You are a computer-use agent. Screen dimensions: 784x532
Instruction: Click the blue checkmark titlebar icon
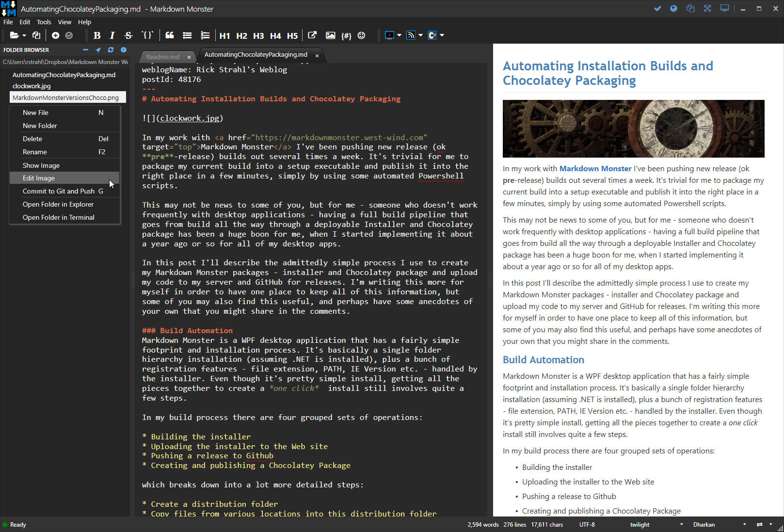657,9
